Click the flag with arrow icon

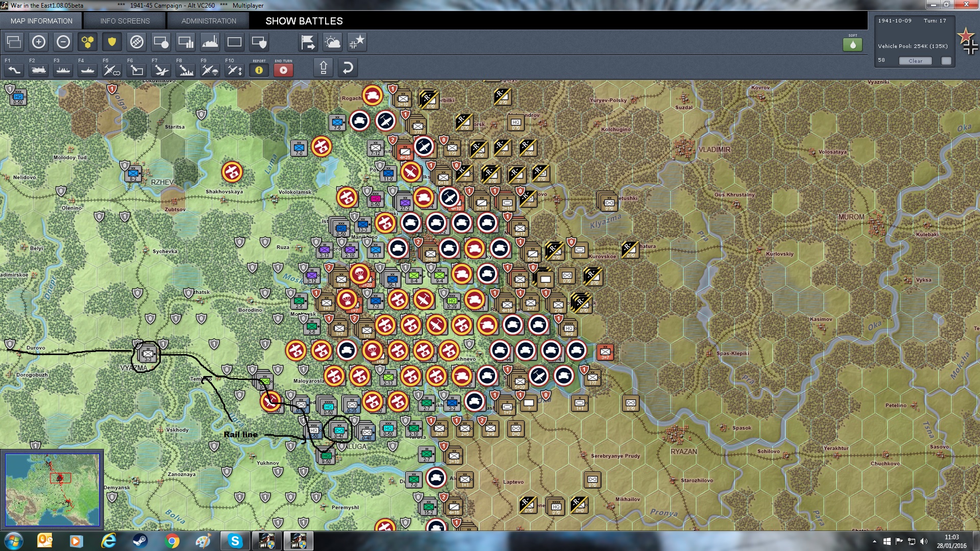click(308, 42)
